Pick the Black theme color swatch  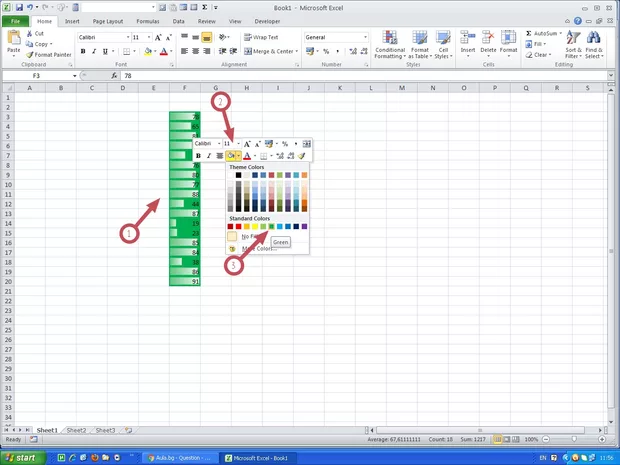coord(238,175)
